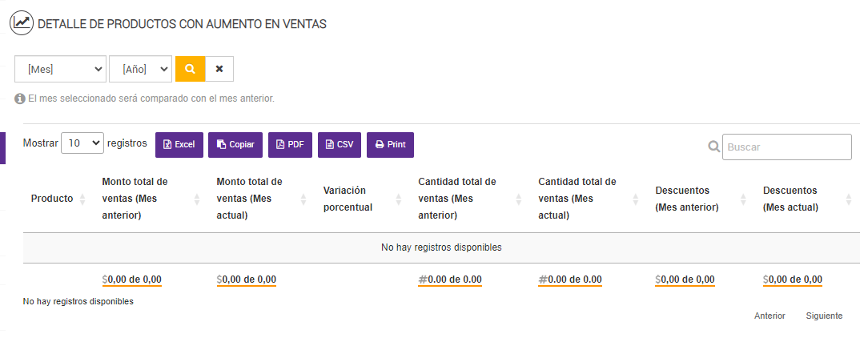Focus the Buscar search field

tap(786, 147)
